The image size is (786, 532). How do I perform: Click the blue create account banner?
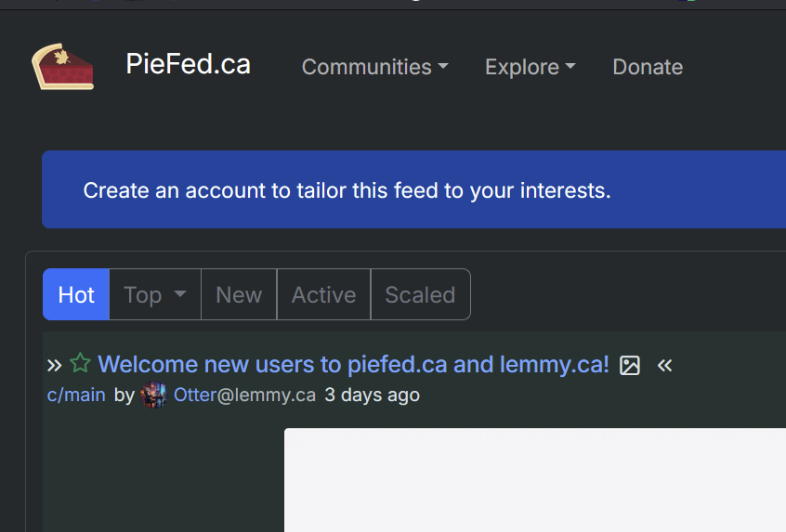point(413,189)
